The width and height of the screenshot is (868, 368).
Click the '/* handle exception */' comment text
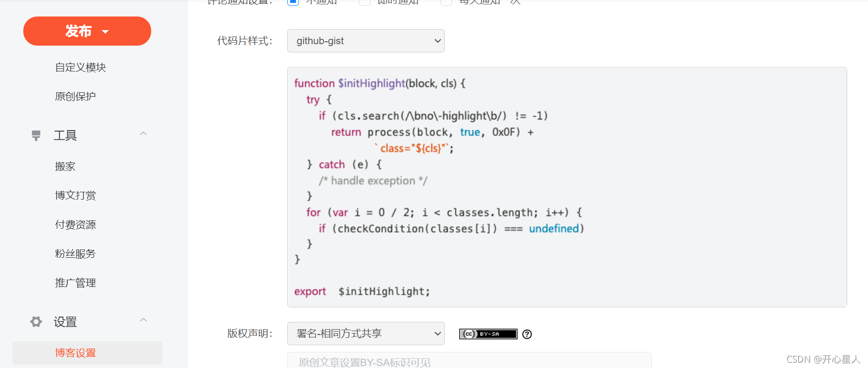[373, 181]
